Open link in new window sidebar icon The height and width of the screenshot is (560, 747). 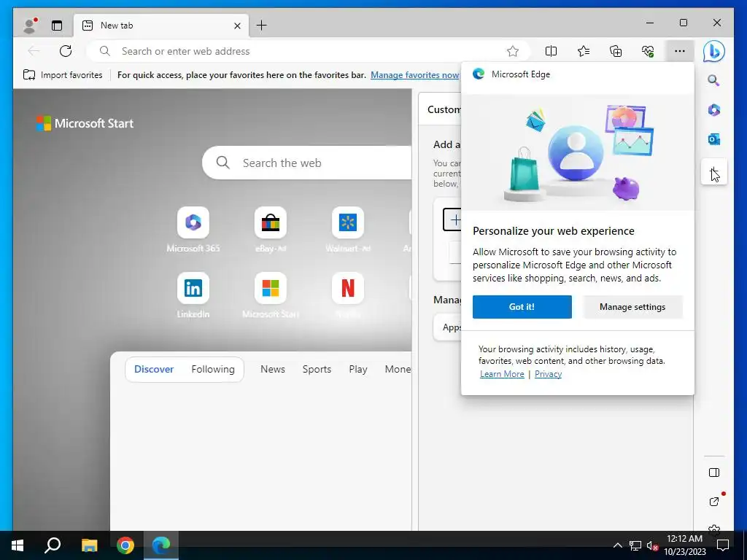[x=713, y=502]
